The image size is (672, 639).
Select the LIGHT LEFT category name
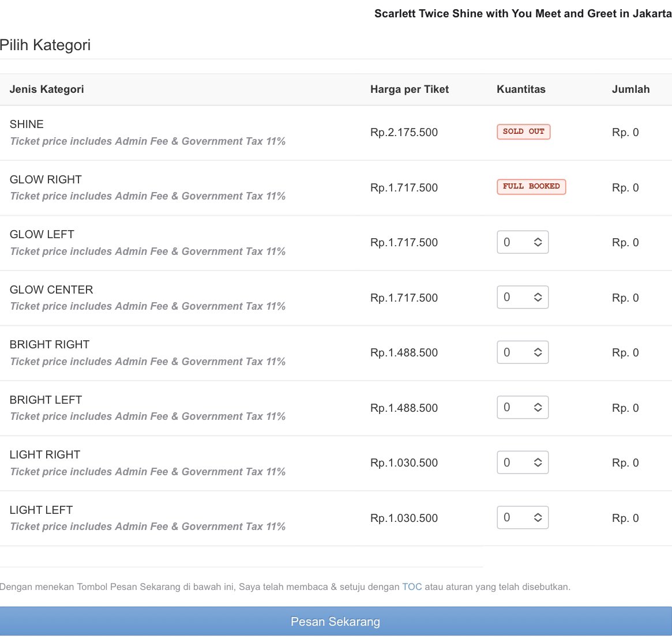point(41,510)
